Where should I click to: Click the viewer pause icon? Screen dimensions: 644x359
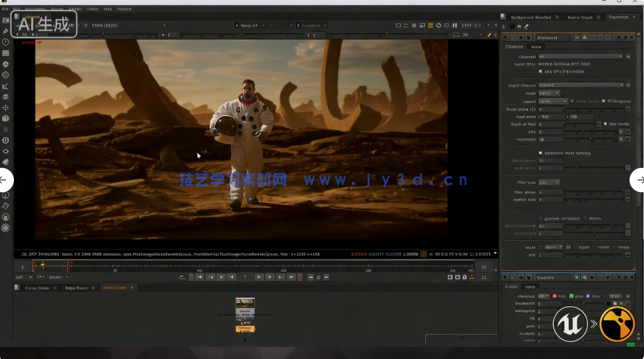click(455, 25)
